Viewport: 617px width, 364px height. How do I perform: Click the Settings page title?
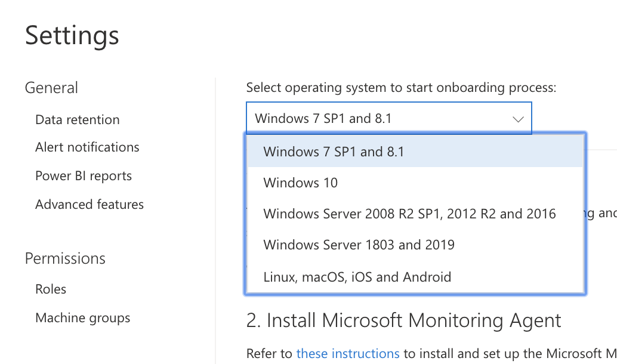pos(72,35)
